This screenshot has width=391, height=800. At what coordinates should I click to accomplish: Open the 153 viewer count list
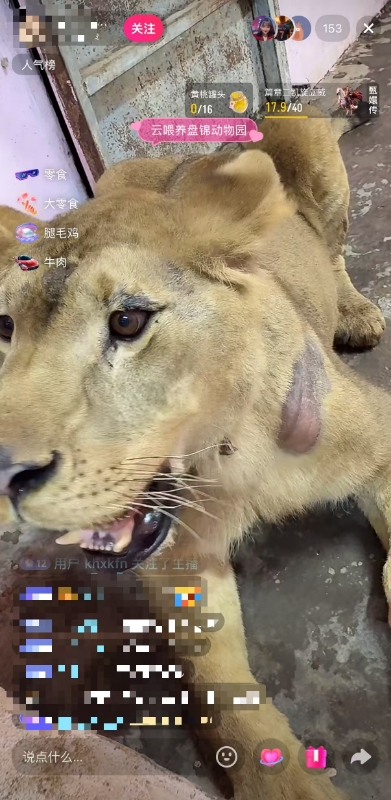[332, 29]
